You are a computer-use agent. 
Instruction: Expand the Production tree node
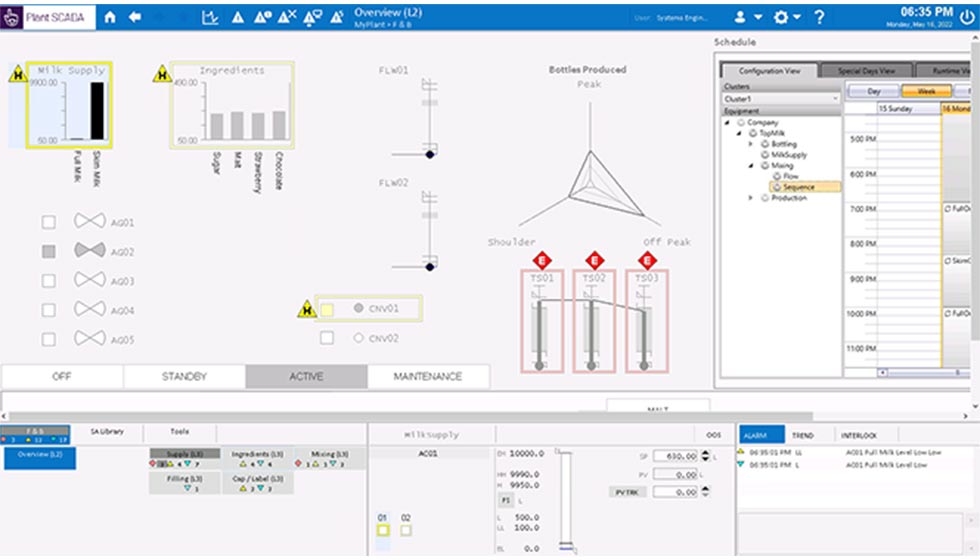pyautogui.click(x=752, y=198)
